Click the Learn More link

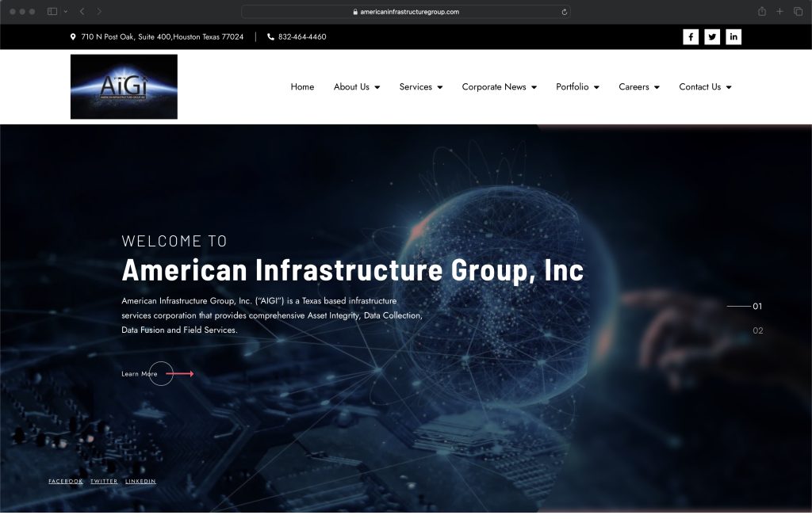(140, 373)
